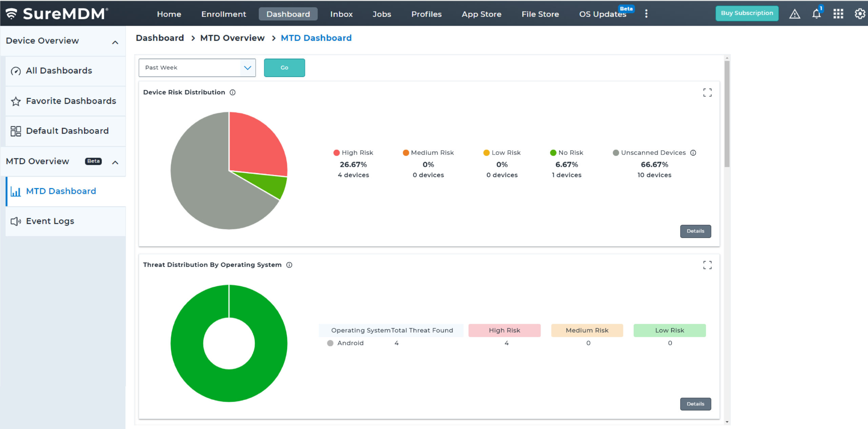The image size is (868, 429).
Task: Click the scrollbar down arrow
Action: 727,422
